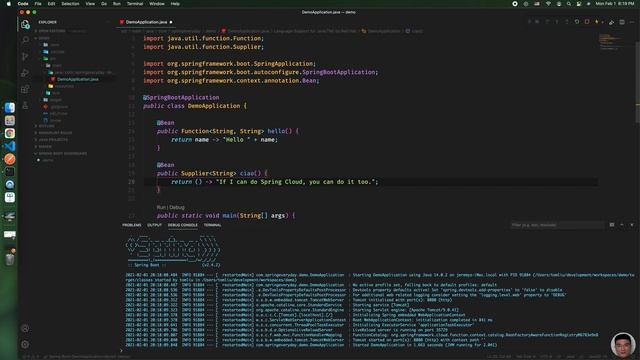Click the ciao() method name in code
640x360 pixels.
[250, 173]
